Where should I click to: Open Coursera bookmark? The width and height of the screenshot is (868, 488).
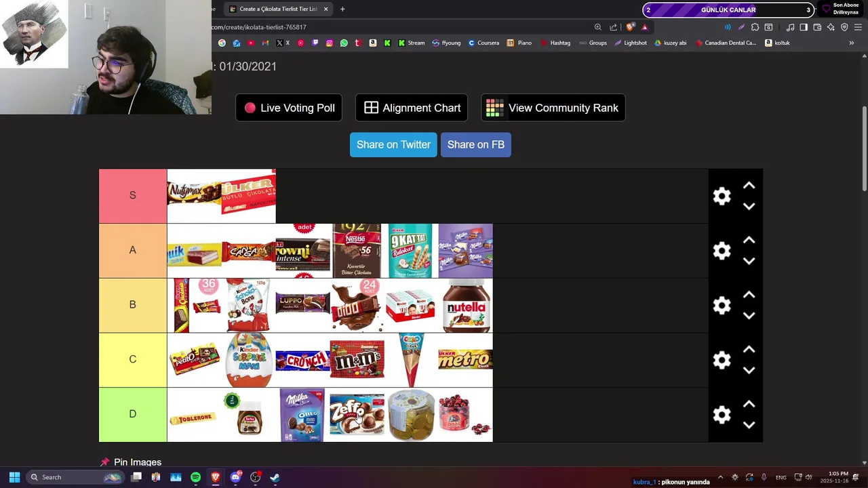[x=484, y=43]
